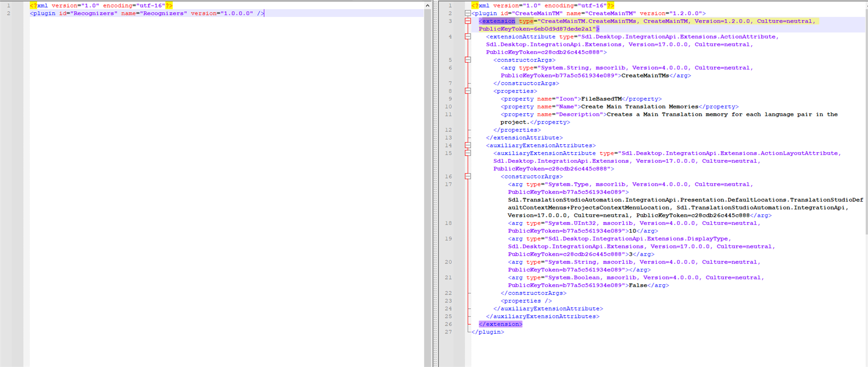This screenshot has width=868, height=367.
Task: Click the left pane scrollbar up arrow
Action: [427, 5]
